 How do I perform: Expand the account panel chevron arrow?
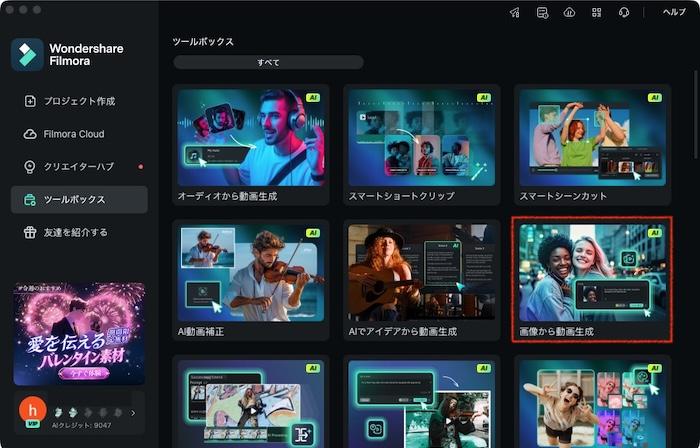(133, 413)
